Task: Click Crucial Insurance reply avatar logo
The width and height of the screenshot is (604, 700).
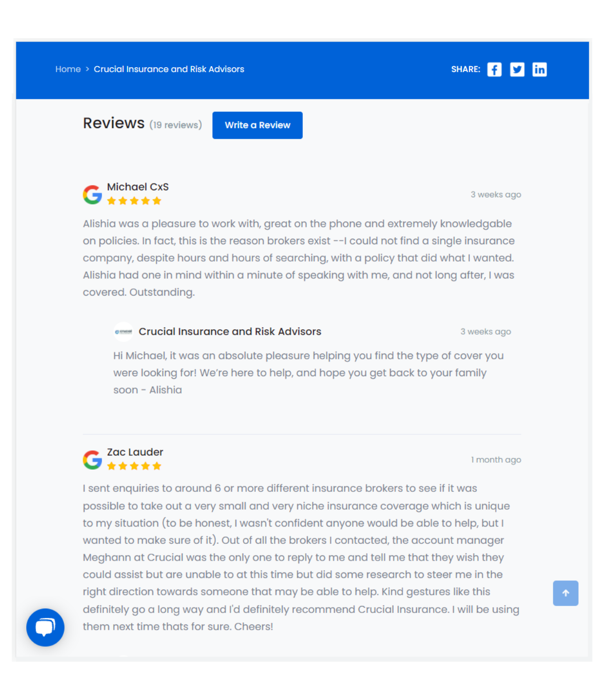Action: [123, 332]
